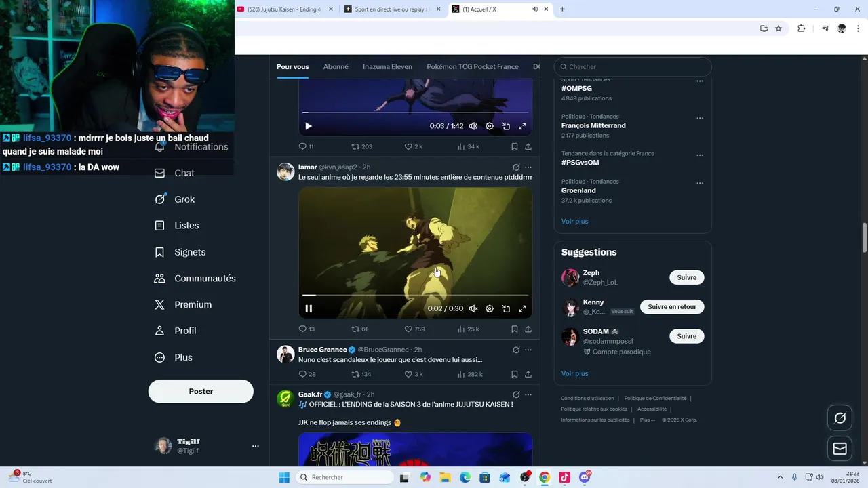
Task: Open more options on Gaak.fr post
Action: (x=528, y=394)
